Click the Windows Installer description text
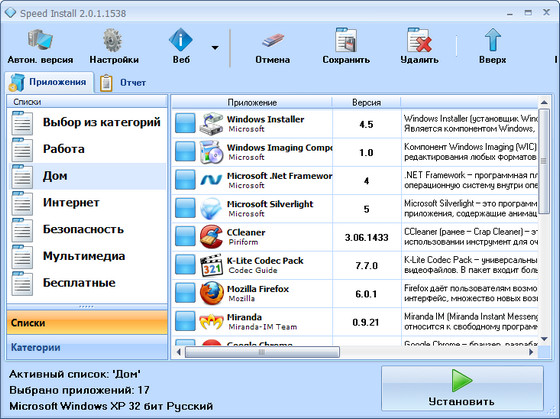 point(470,123)
